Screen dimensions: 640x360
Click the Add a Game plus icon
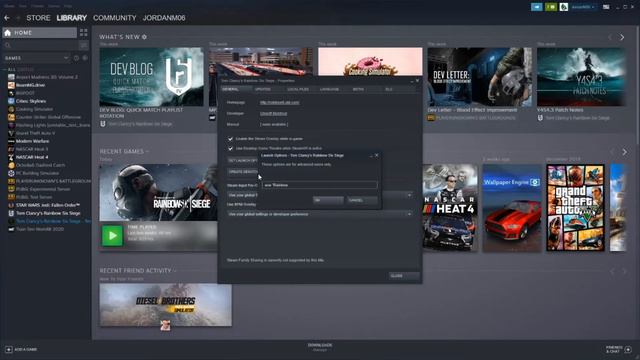[9, 349]
